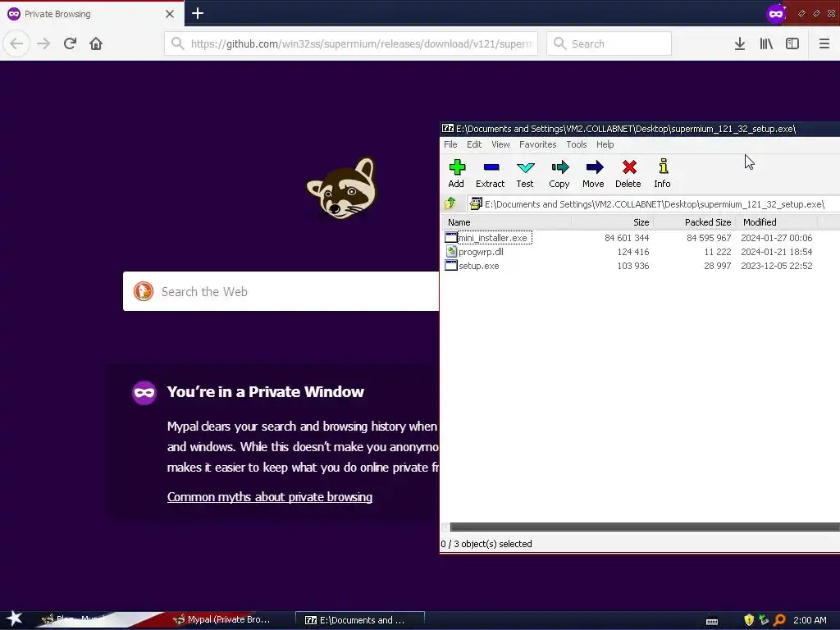Click setup.exe file icon
The image size is (840, 630).
(451, 265)
